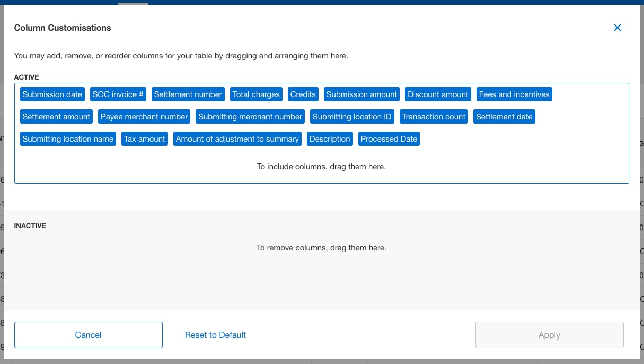Viewport: 644px width, 364px height.
Task: Select the SOC invoice # column chip
Action: pyautogui.click(x=118, y=94)
